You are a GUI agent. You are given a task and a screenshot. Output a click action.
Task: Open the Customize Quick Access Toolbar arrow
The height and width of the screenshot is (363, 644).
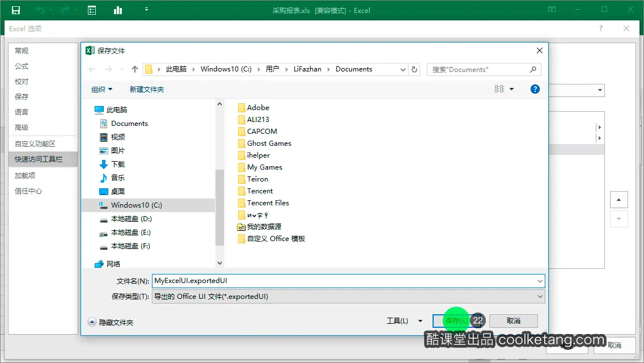pos(147,9)
